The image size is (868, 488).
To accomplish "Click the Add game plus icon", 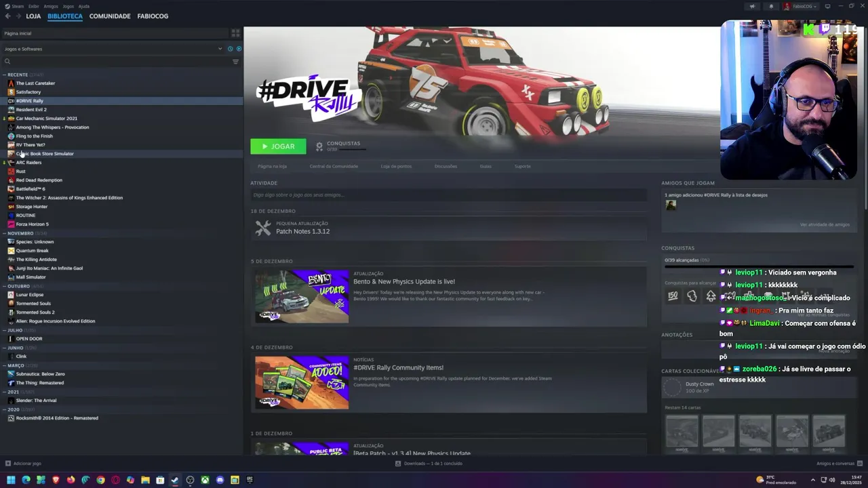I will 8,464.
